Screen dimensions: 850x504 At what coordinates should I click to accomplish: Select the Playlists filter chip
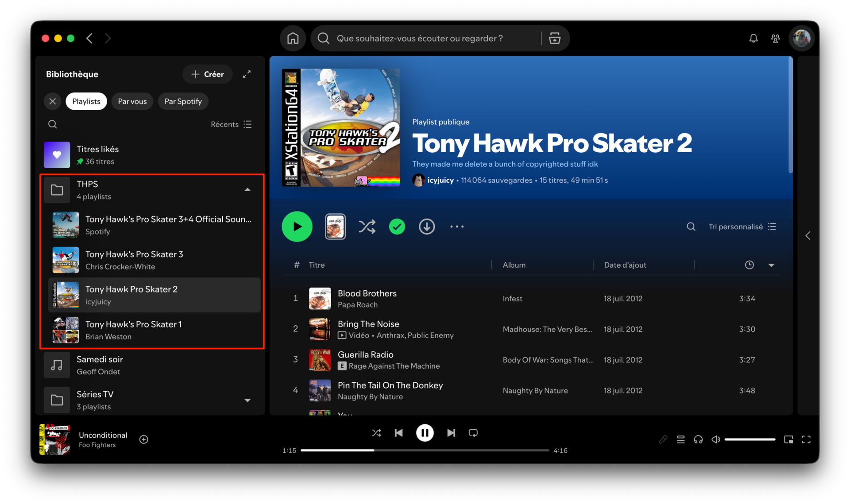click(86, 101)
